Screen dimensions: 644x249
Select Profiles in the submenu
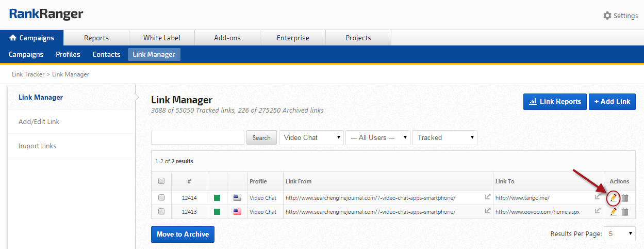[68, 54]
